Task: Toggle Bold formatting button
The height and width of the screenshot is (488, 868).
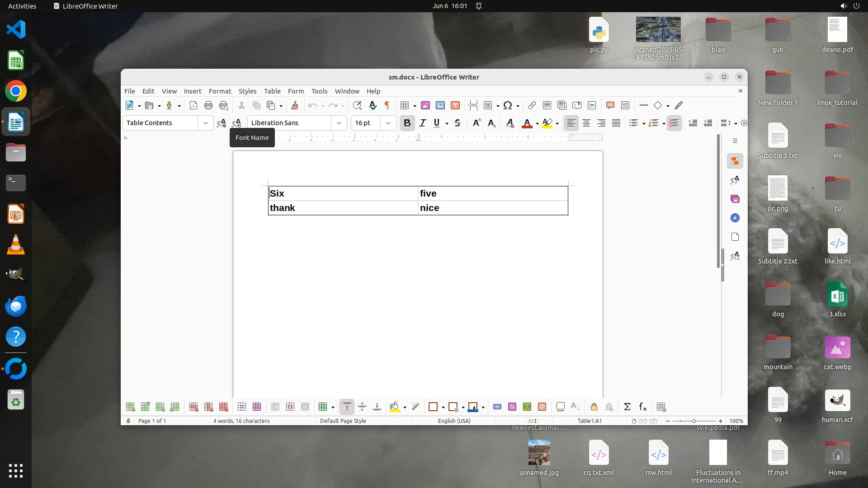Action: [x=407, y=123]
